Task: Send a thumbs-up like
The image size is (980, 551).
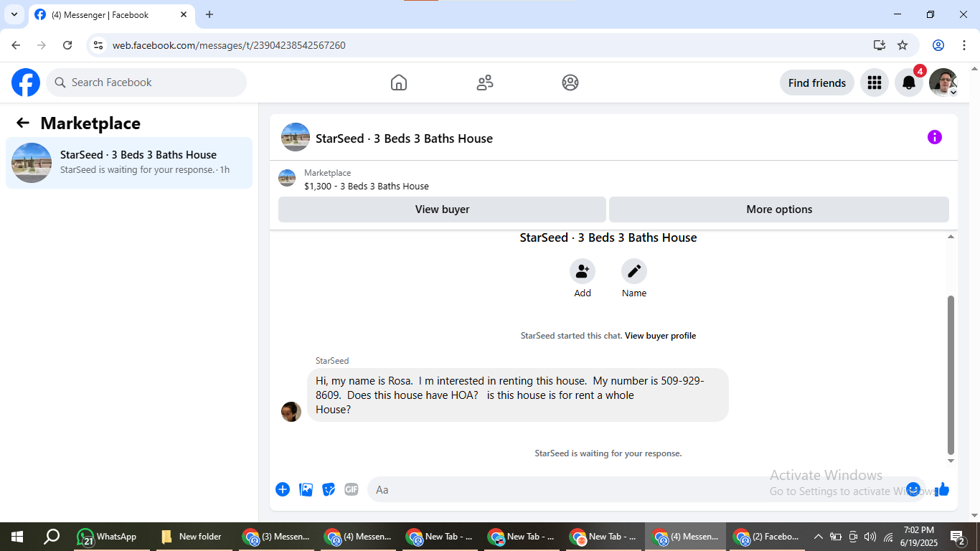Action: [942, 489]
